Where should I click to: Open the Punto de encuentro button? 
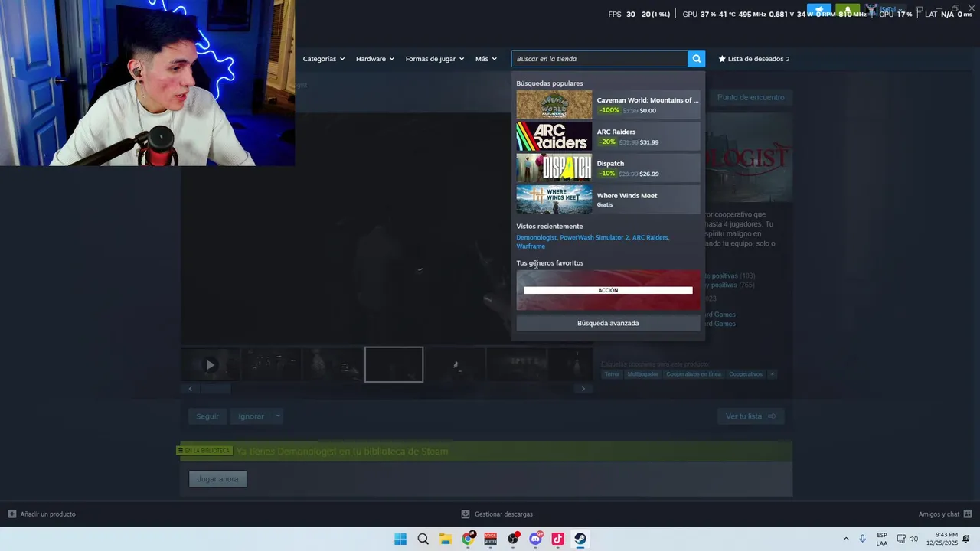(x=750, y=97)
